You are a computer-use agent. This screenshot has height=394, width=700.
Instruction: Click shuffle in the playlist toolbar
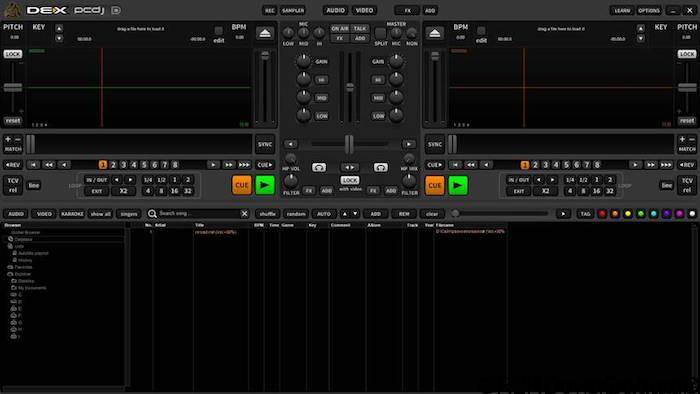267,214
